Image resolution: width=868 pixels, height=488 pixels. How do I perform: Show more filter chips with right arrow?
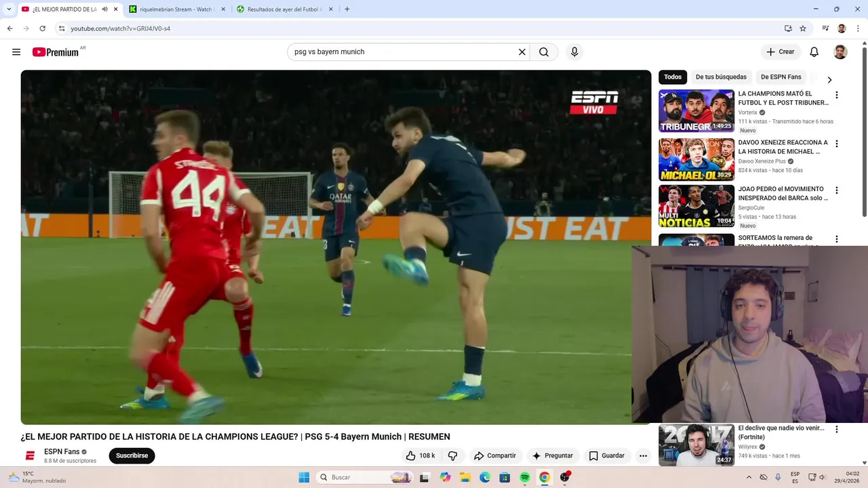pyautogui.click(x=829, y=79)
